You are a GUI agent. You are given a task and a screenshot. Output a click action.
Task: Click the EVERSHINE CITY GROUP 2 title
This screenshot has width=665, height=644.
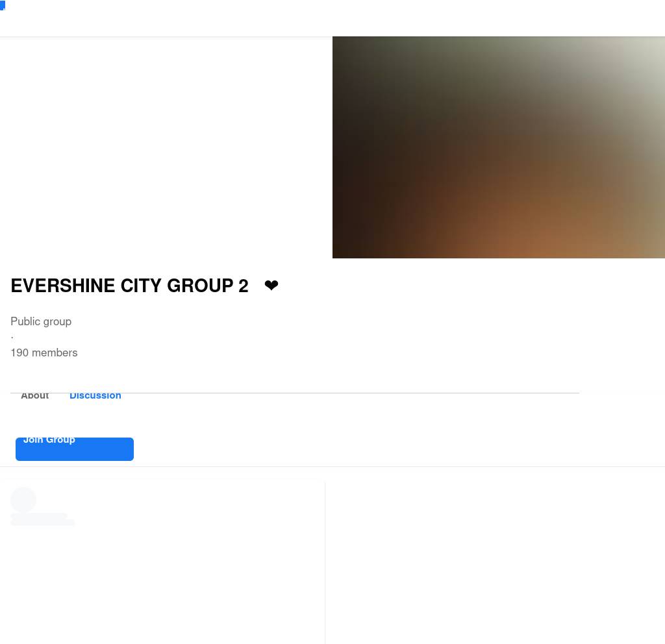(130, 286)
